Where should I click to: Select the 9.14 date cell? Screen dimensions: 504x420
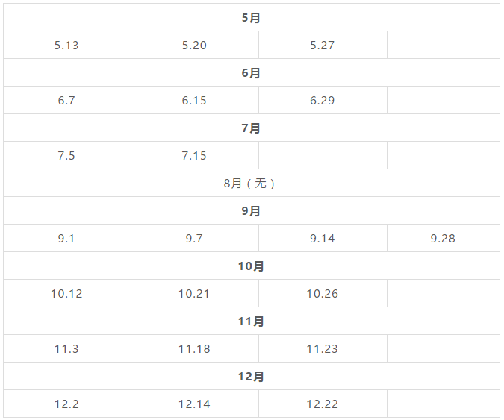[x=323, y=238]
